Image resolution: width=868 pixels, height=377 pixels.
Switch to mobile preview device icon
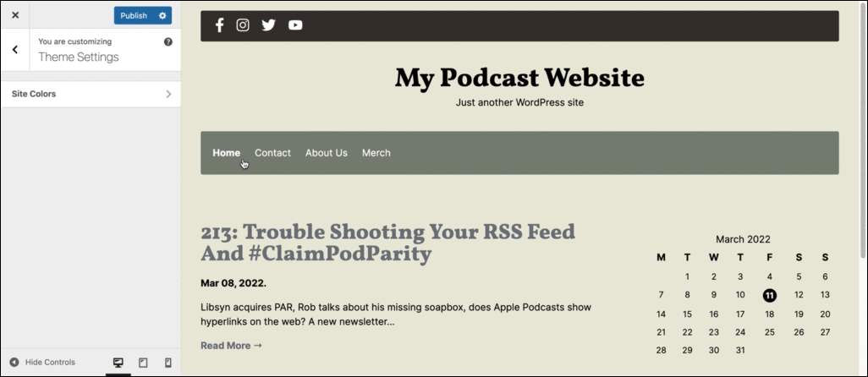pos(168,363)
